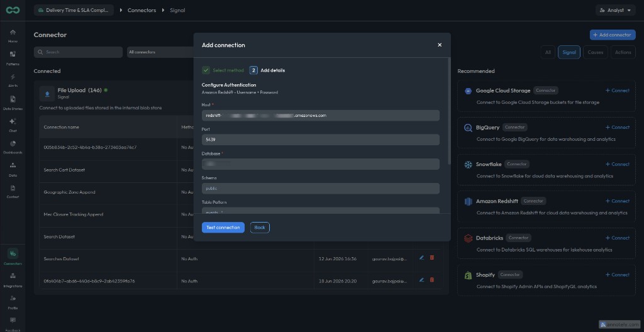Click the completed Select method step checkmark
644x332 pixels.
point(206,70)
